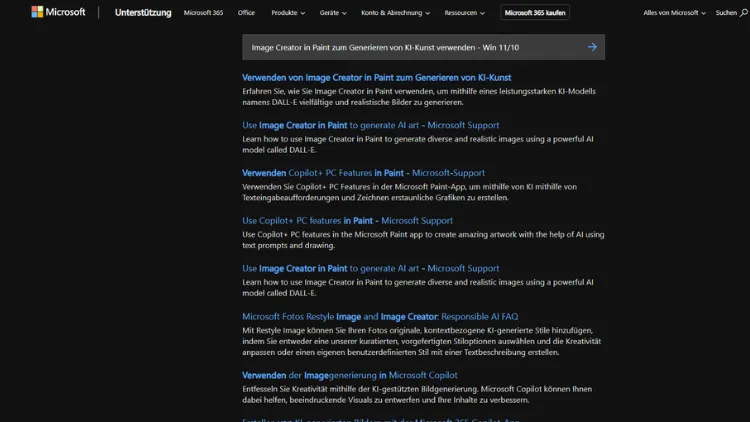Click description starting Entfesseln Sie Kreativität
Viewport: 750px width, 422px height.
coord(417,394)
